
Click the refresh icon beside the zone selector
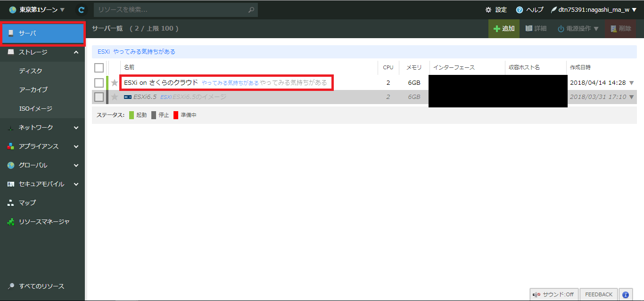point(82,9)
